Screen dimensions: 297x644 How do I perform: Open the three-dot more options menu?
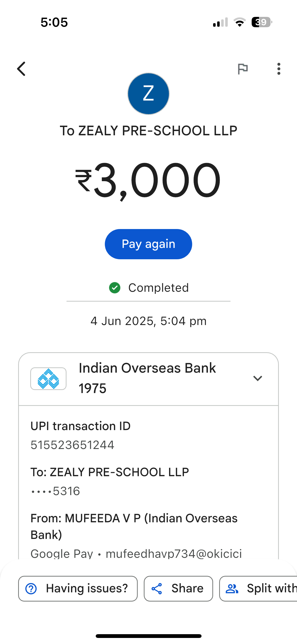[279, 69]
